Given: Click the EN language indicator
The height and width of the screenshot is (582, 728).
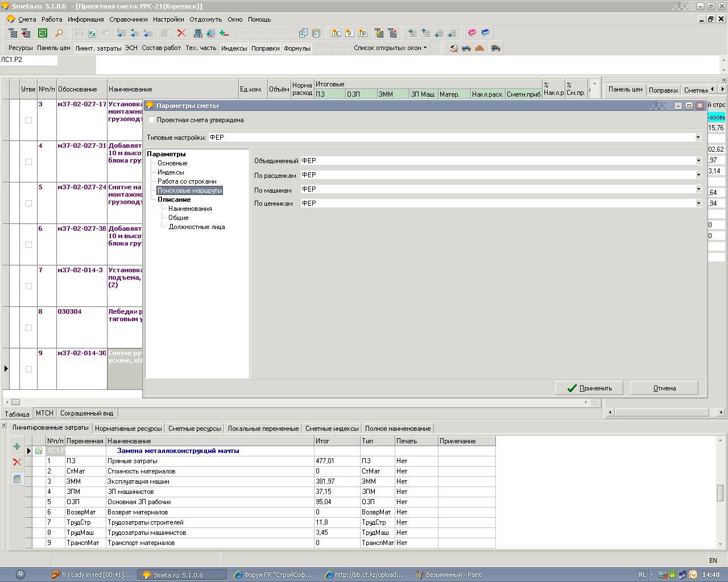Looking at the screenshot, I should (x=713, y=560).
